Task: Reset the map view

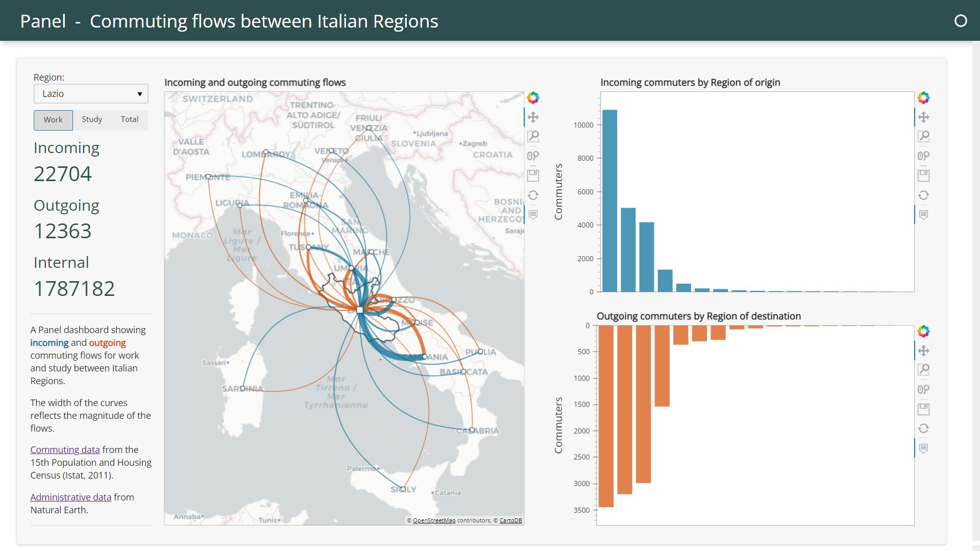Action: [533, 194]
